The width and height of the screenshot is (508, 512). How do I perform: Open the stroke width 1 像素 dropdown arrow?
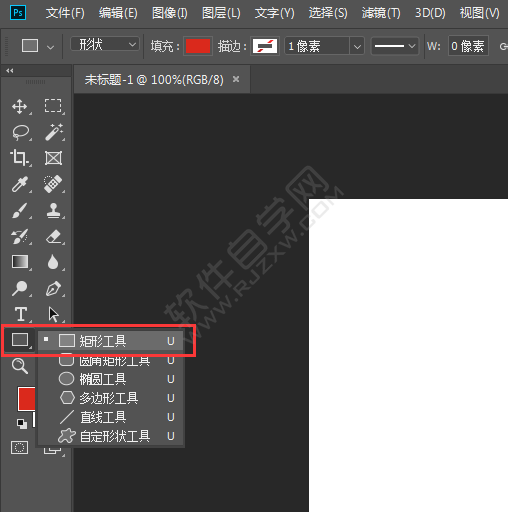coord(357,46)
